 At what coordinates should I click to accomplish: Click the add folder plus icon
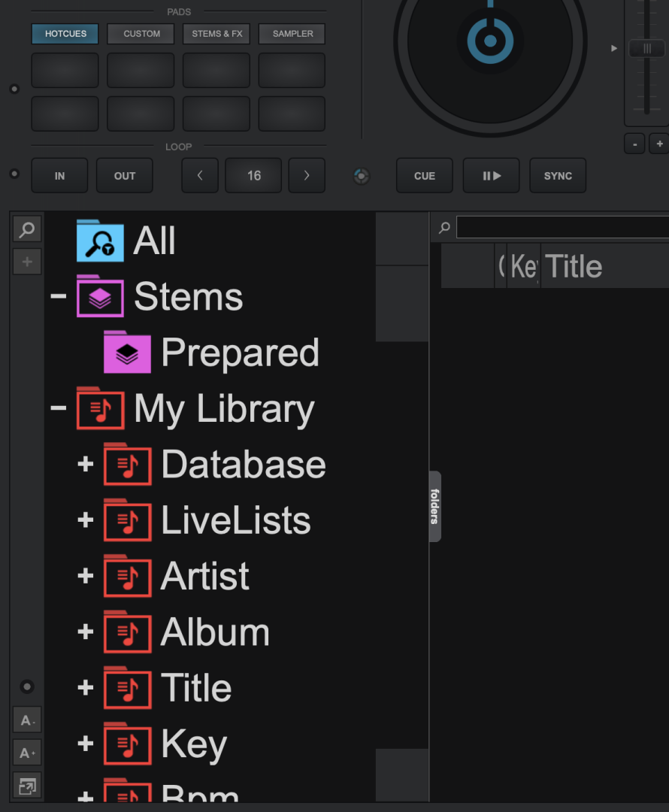tap(27, 262)
